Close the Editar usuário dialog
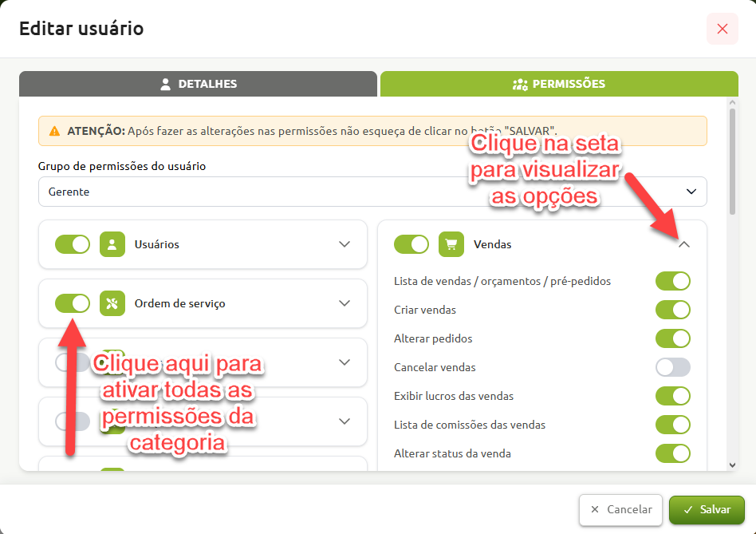The height and width of the screenshot is (534, 756). click(x=723, y=29)
